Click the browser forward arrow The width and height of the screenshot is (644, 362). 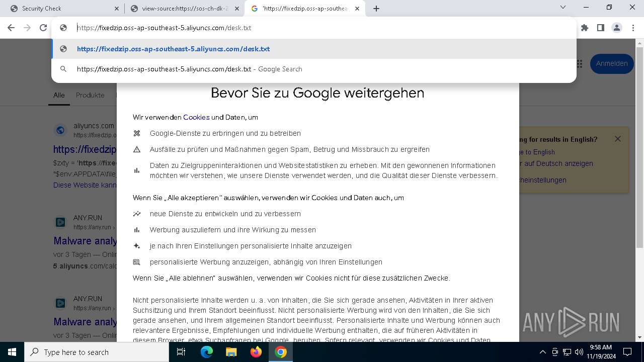point(27,28)
